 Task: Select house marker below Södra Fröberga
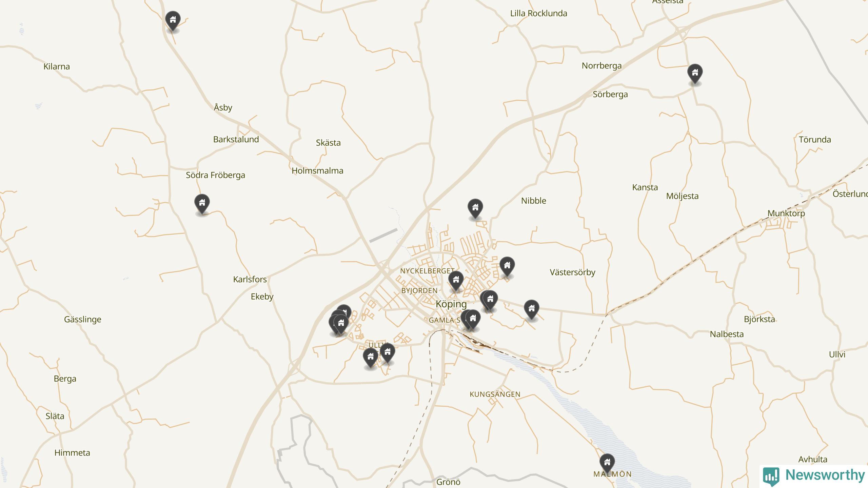[x=202, y=204]
